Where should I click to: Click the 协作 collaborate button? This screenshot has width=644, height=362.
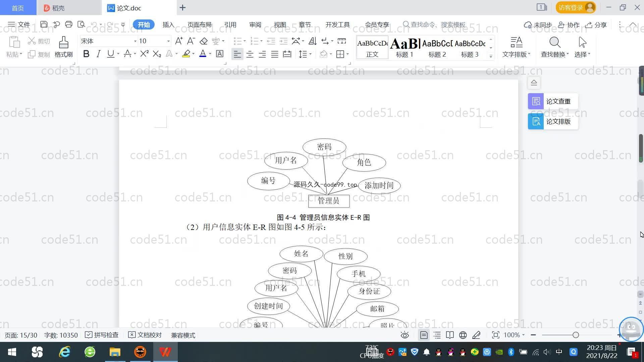(x=569, y=25)
